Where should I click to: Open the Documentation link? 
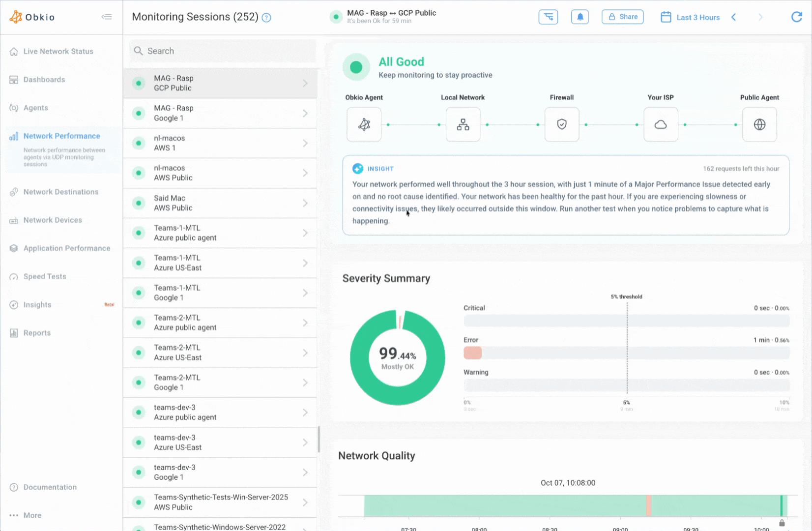tap(50, 487)
